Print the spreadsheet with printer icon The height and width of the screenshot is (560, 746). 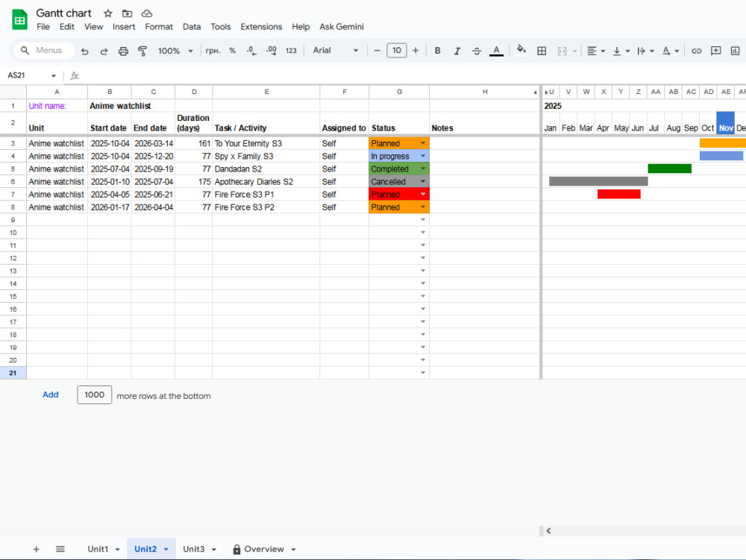click(x=123, y=51)
